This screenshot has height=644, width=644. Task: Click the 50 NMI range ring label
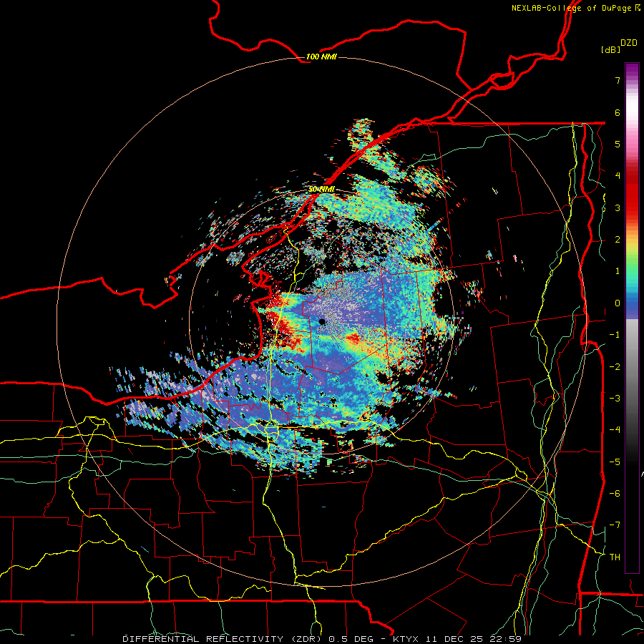321,190
